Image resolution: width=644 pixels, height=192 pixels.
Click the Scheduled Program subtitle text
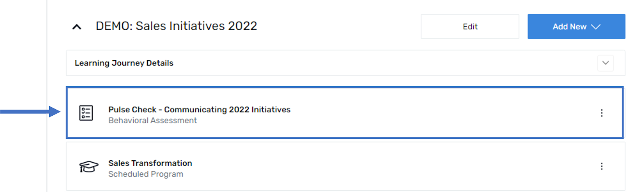point(146,174)
